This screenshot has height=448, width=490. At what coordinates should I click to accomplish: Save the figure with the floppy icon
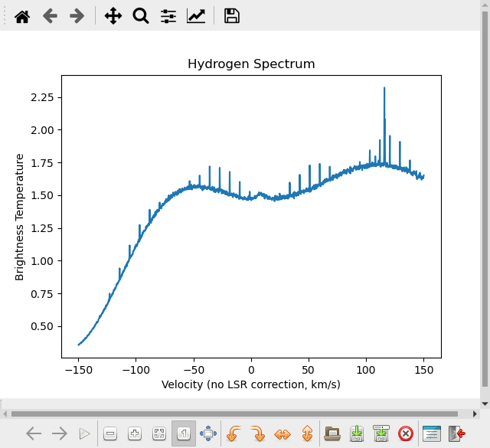click(232, 16)
